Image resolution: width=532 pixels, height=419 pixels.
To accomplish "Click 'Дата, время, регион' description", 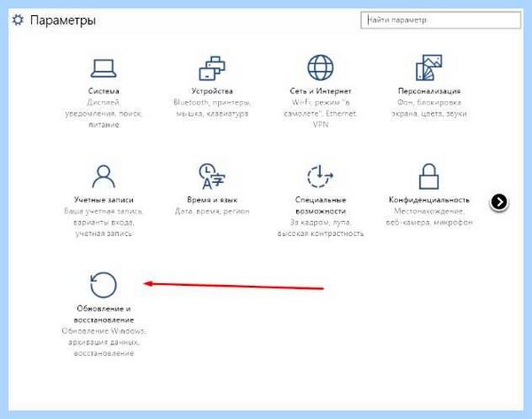I will click(212, 211).
